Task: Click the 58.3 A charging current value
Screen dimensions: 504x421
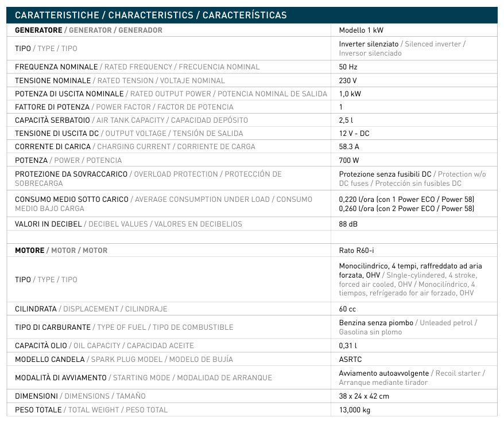Action: pyautogui.click(x=350, y=147)
